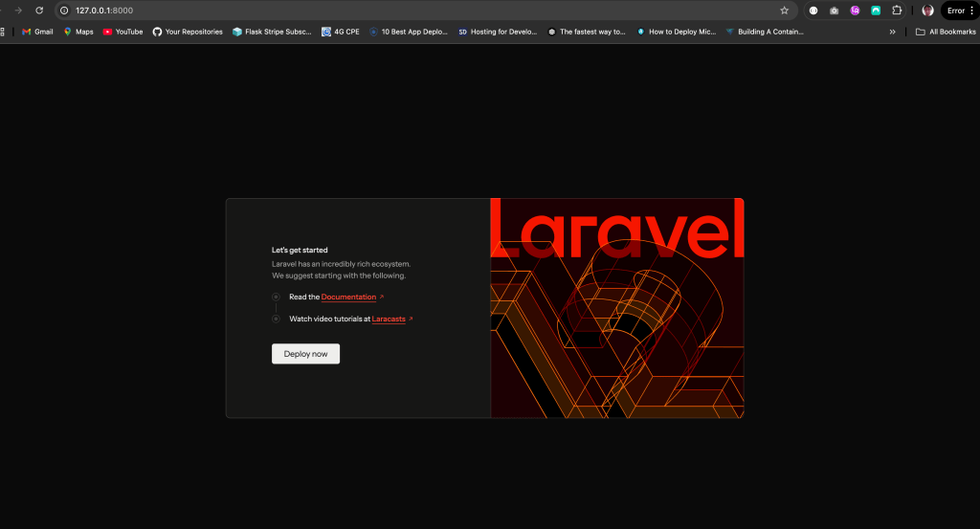The height and width of the screenshot is (529, 980).
Task: Open the 10 Best App Deploy bookmark
Action: [409, 32]
